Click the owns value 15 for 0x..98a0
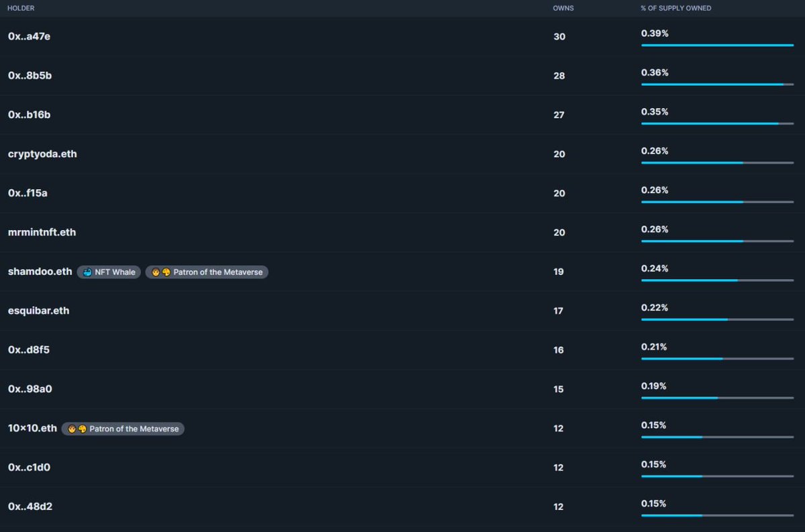The image size is (805, 532). (x=559, y=389)
